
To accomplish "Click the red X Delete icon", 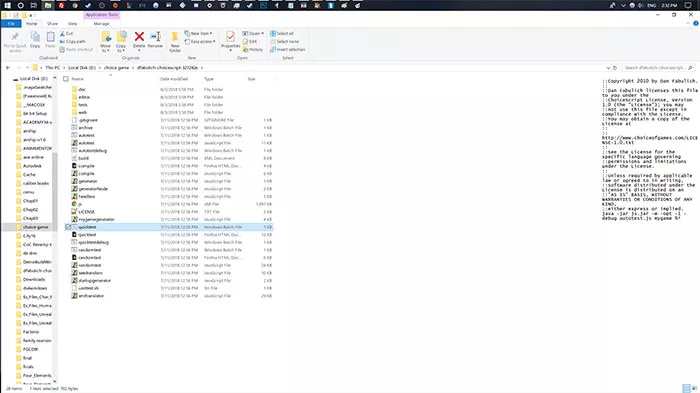I will click(x=139, y=37).
